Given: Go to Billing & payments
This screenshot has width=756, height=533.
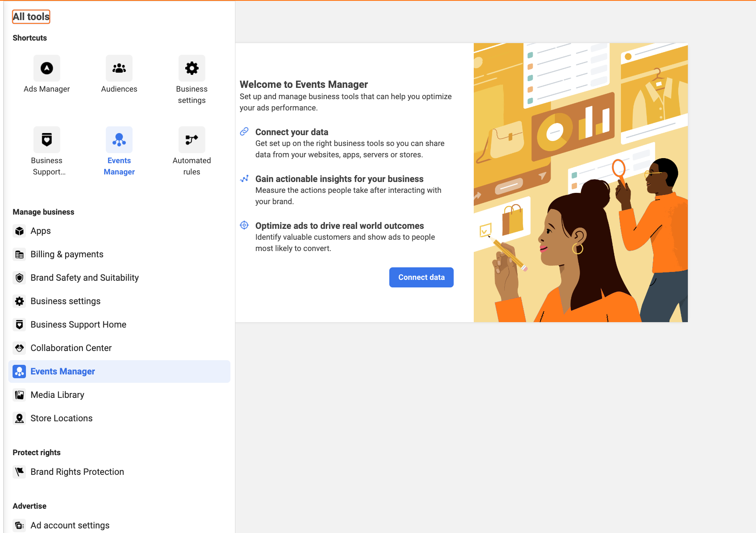Looking at the screenshot, I should pos(119,254).
